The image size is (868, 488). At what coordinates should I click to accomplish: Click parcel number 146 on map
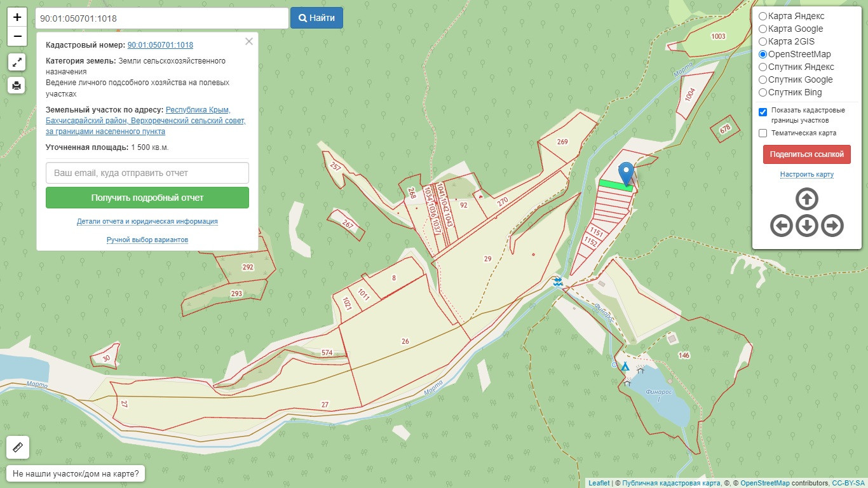[x=684, y=355]
